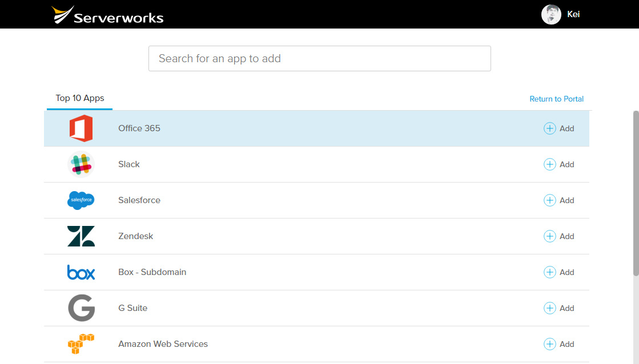Add the Box - Subdomain app
This screenshot has width=639, height=364.
point(558,272)
